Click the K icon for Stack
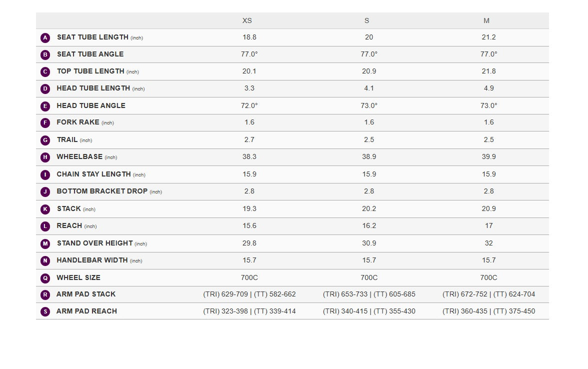This screenshot has width=588, height=369. click(x=45, y=209)
